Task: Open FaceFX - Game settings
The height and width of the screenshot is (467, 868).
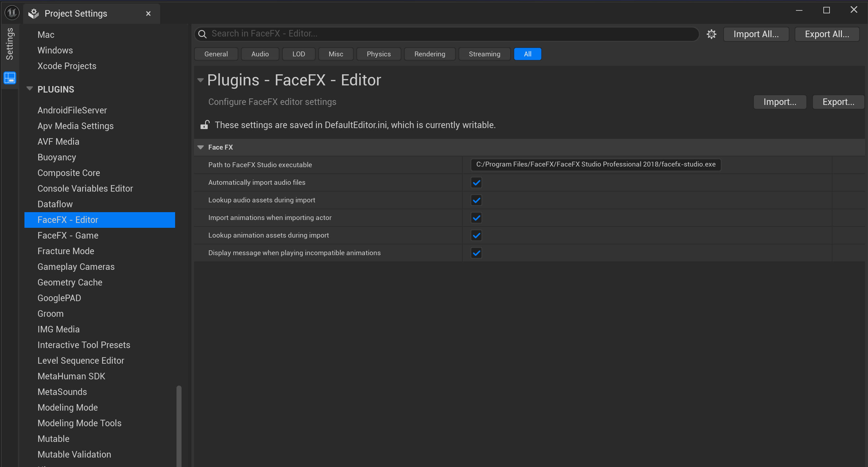Action: click(x=68, y=235)
